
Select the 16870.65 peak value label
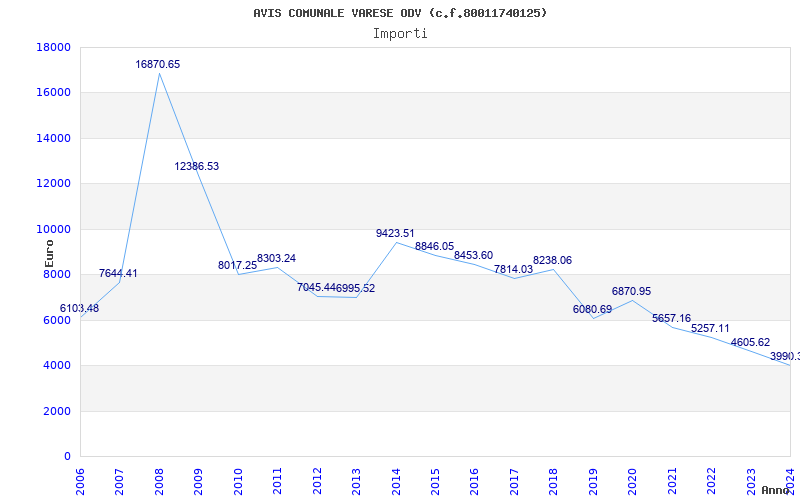coord(158,64)
